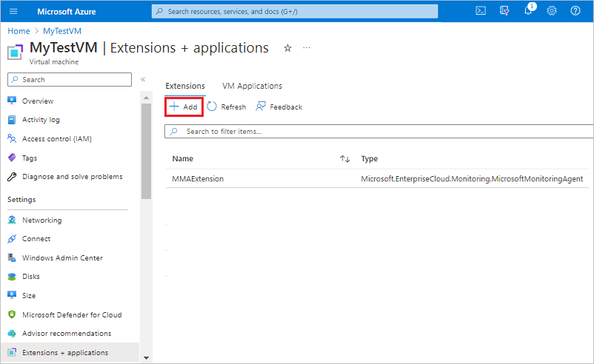
Task: Open the Help question mark icon
Action: coord(575,11)
